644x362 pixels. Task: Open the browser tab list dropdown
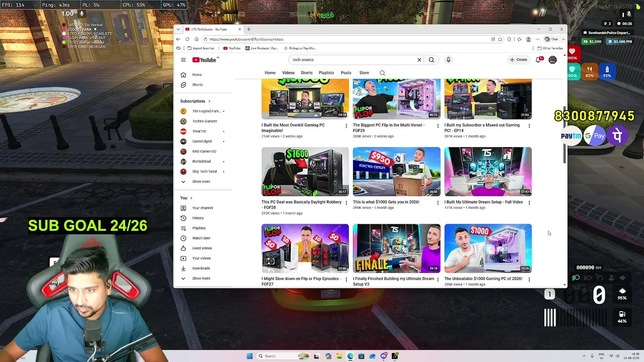[x=178, y=29]
